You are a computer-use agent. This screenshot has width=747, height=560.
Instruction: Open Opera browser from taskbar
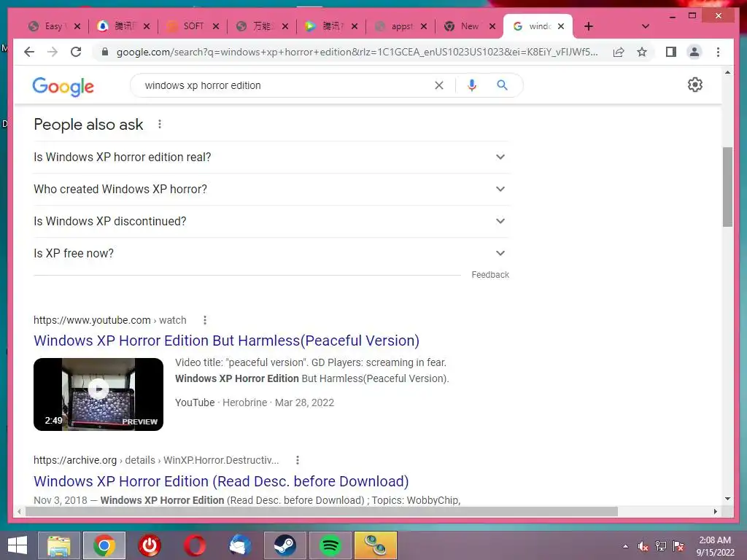194,545
